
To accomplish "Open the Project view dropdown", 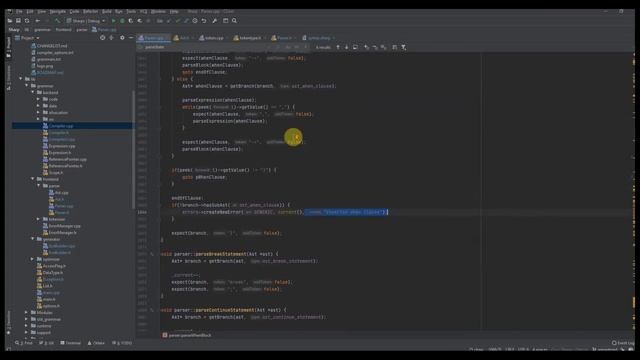I will click(x=27, y=38).
